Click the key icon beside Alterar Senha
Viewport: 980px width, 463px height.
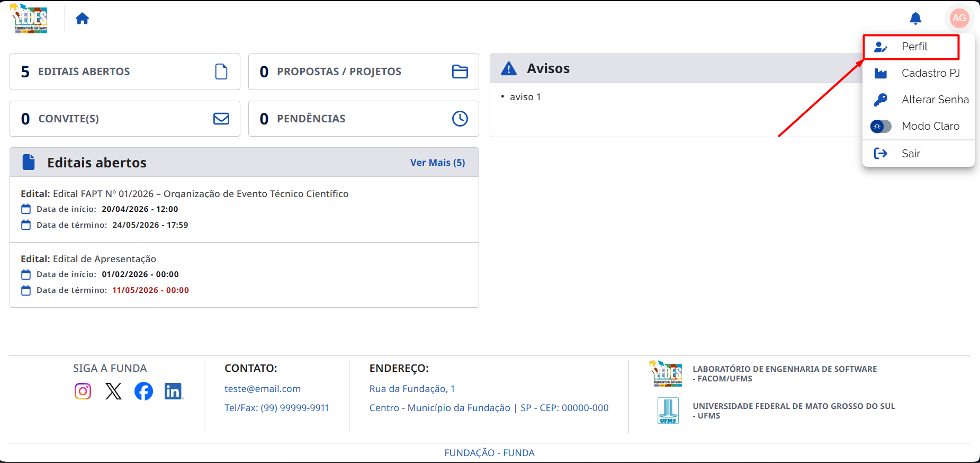[x=880, y=100]
